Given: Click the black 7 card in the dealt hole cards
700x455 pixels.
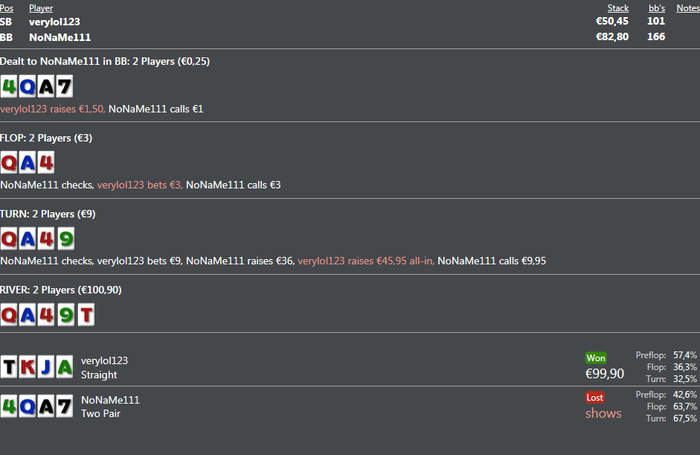Looking at the screenshot, I should point(65,87).
